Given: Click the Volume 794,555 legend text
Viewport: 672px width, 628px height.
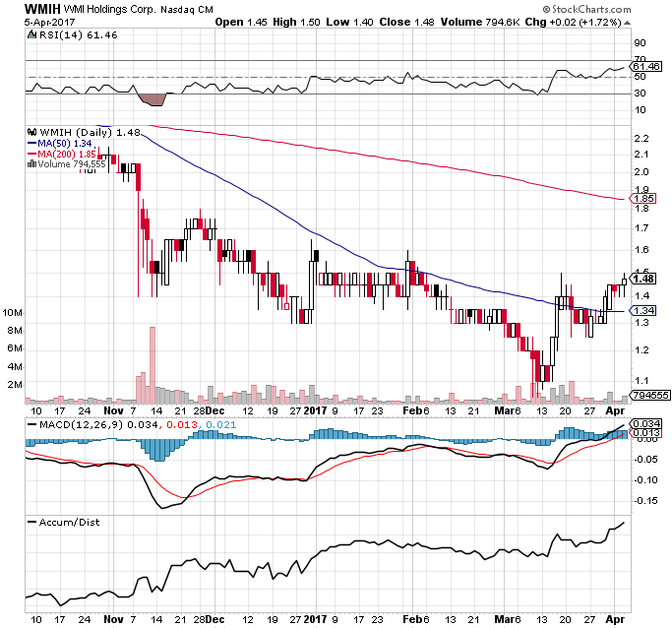Looking at the screenshot, I should (72, 163).
